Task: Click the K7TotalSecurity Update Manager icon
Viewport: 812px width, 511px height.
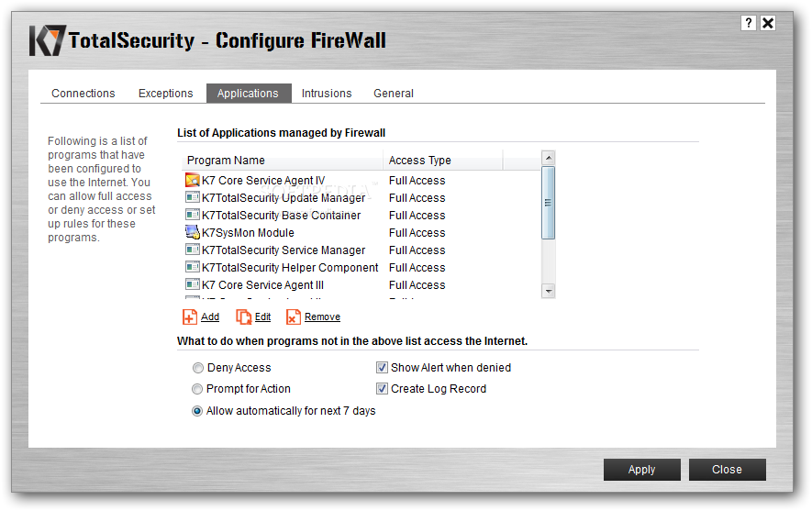Action: click(193, 197)
